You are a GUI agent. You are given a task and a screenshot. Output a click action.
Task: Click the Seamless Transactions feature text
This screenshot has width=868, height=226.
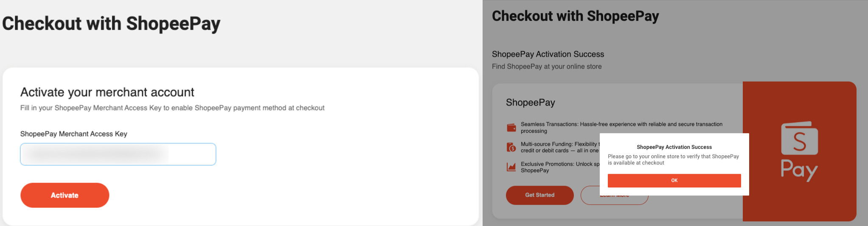(x=621, y=128)
